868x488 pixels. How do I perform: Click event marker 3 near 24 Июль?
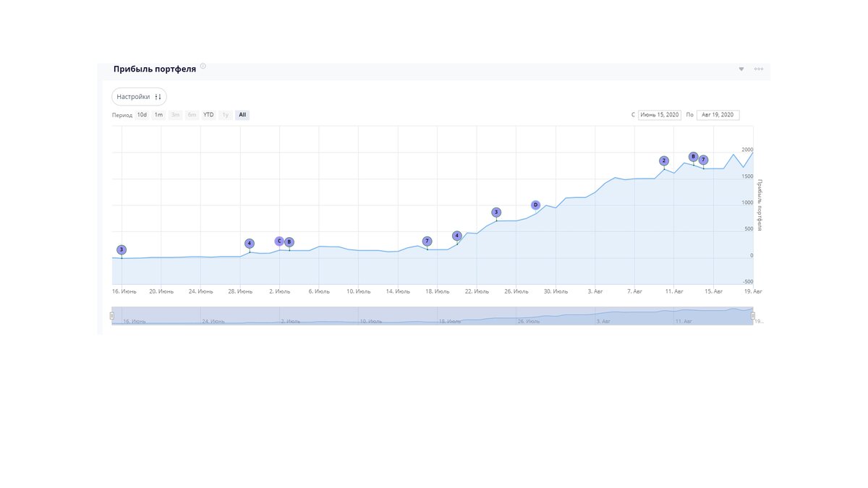coord(496,213)
